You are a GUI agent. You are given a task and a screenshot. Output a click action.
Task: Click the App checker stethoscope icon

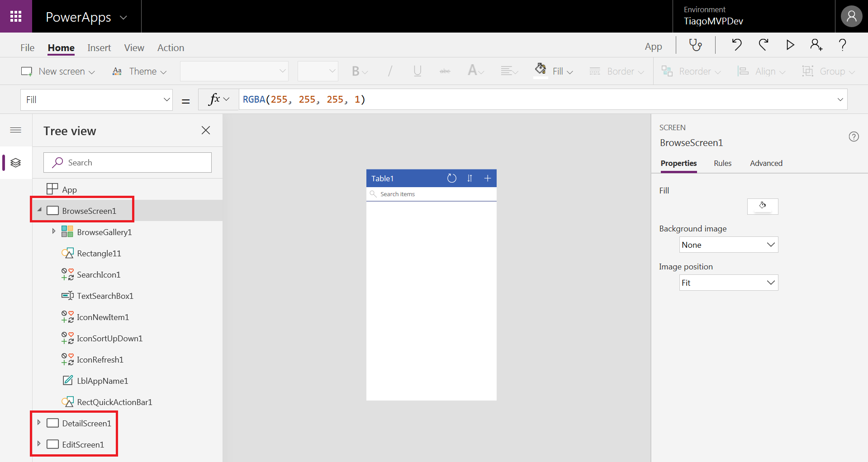pos(695,45)
